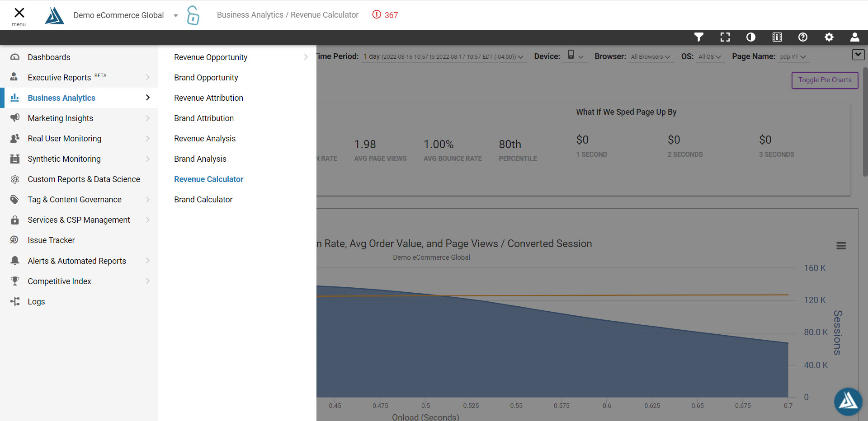The image size is (868, 421).
Task: Open the Demo eCommerce Global account dropdown
Action: (176, 15)
